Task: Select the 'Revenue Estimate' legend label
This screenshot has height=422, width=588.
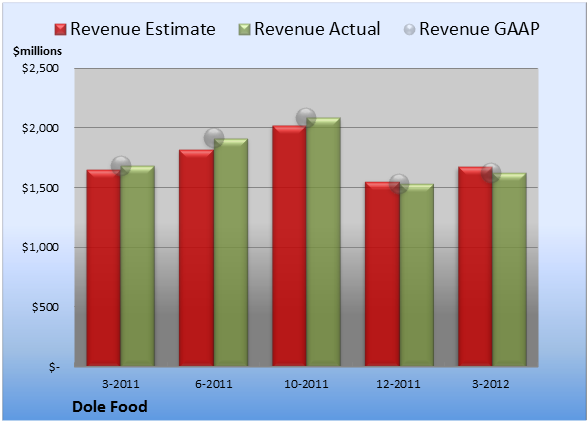Action: (x=143, y=29)
